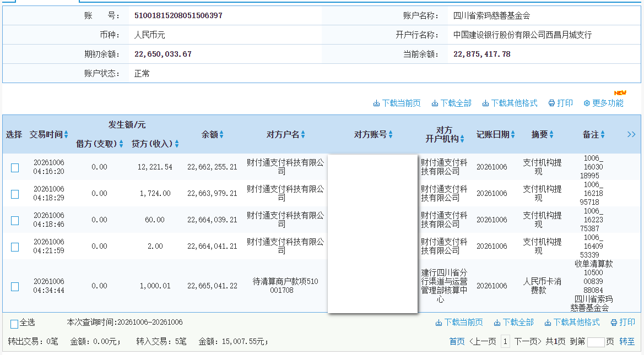Click account number 51001815208051506397
Image resolution: width=644 pixels, height=355 pixels.
coord(178,15)
